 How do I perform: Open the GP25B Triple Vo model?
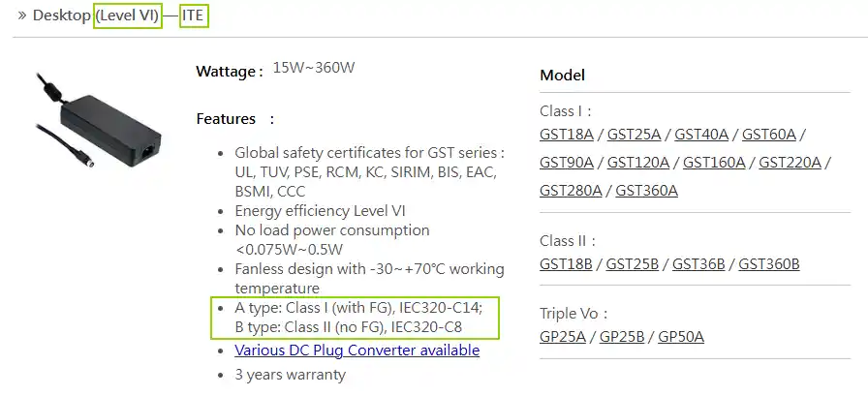[622, 337]
